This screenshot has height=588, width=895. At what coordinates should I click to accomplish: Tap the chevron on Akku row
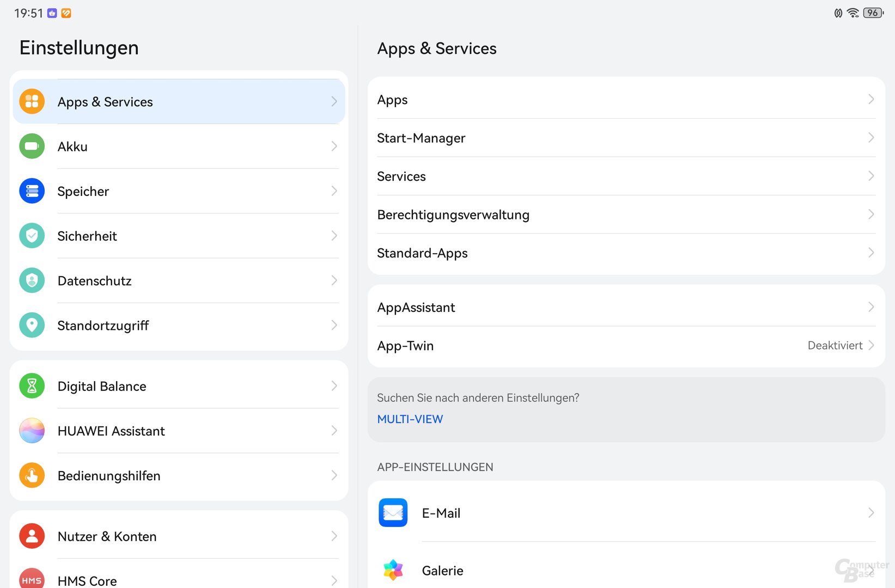point(334,146)
